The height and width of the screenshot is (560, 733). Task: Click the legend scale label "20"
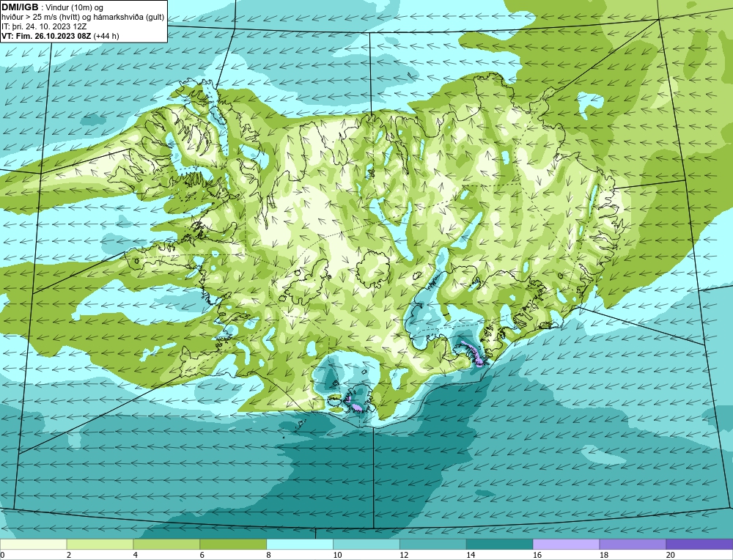pos(671,555)
